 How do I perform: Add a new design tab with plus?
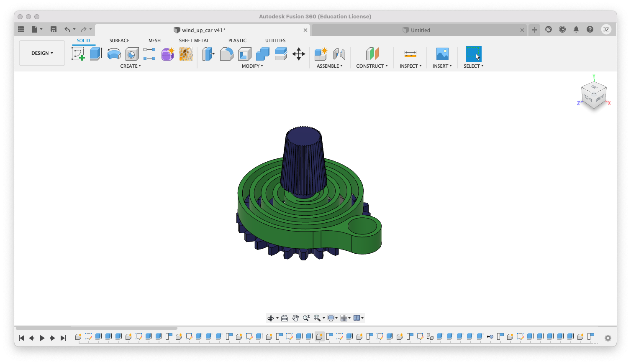click(x=534, y=30)
